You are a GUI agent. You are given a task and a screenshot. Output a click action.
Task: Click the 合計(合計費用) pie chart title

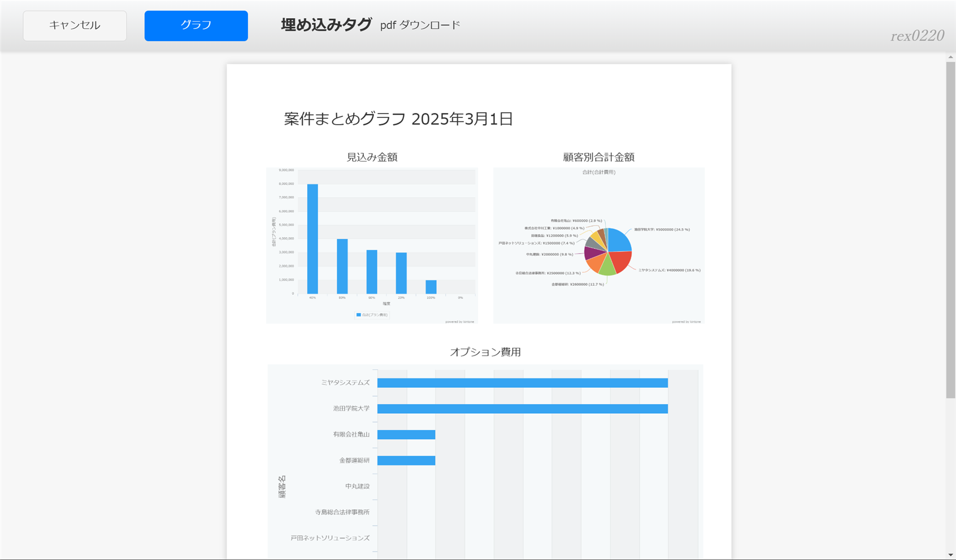tap(599, 172)
